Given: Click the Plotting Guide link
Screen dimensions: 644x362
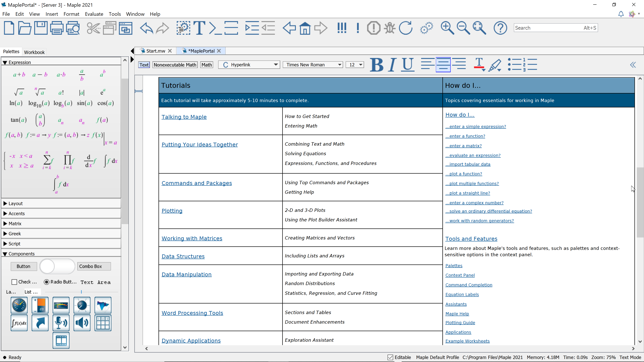Looking at the screenshot, I should pyautogui.click(x=460, y=322).
